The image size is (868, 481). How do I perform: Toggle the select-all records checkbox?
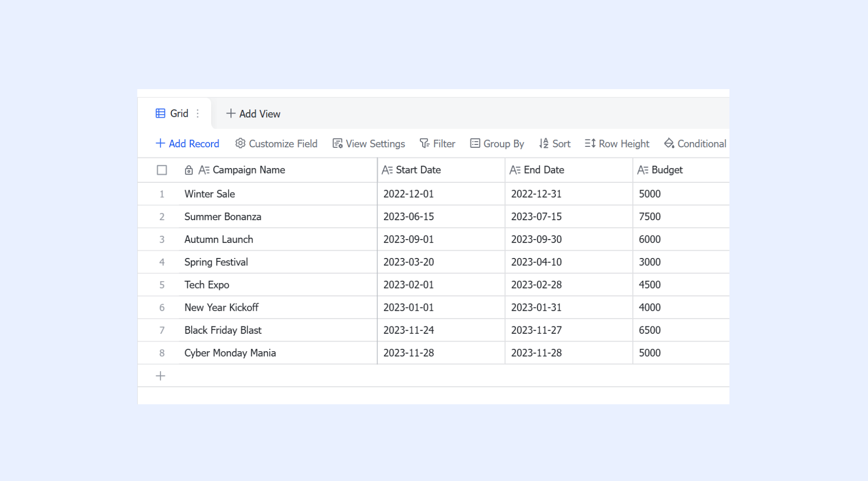(162, 170)
